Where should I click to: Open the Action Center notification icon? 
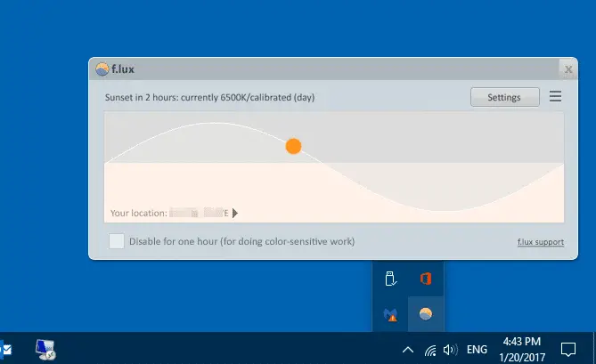568,350
